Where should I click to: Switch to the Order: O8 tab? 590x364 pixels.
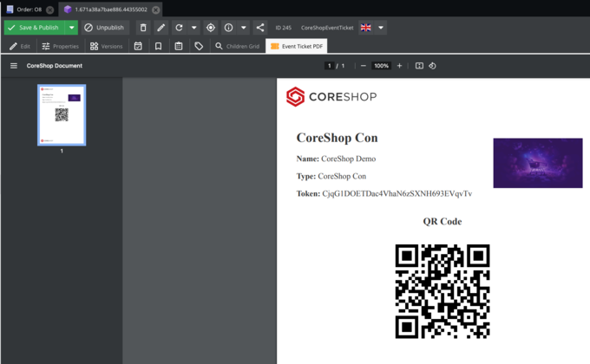point(25,10)
